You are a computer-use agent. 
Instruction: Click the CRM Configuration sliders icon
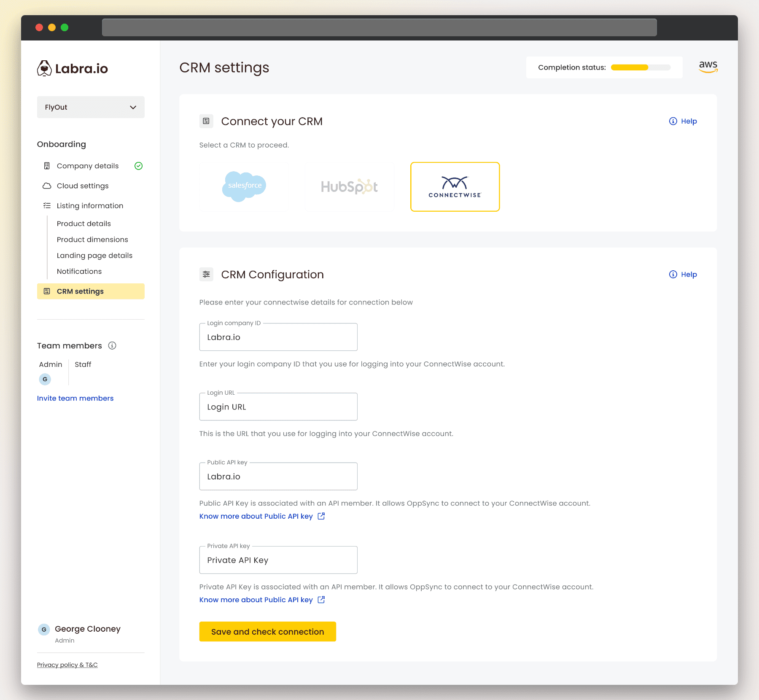coord(206,275)
